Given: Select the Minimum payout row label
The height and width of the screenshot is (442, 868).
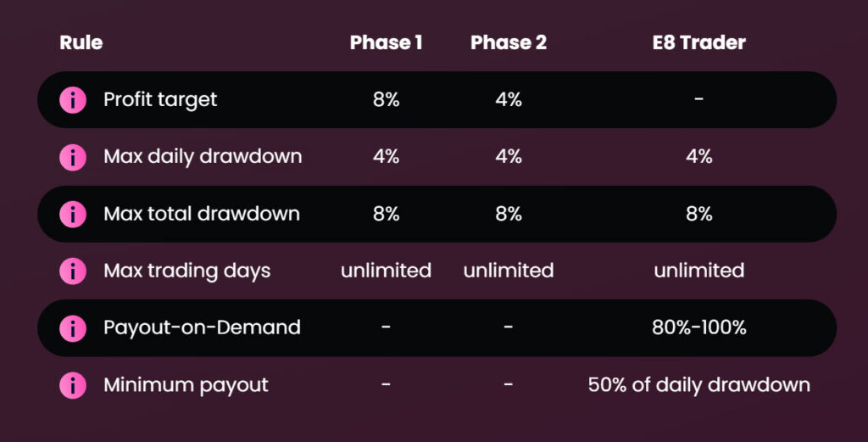Looking at the screenshot, I should tap(186, 385).
